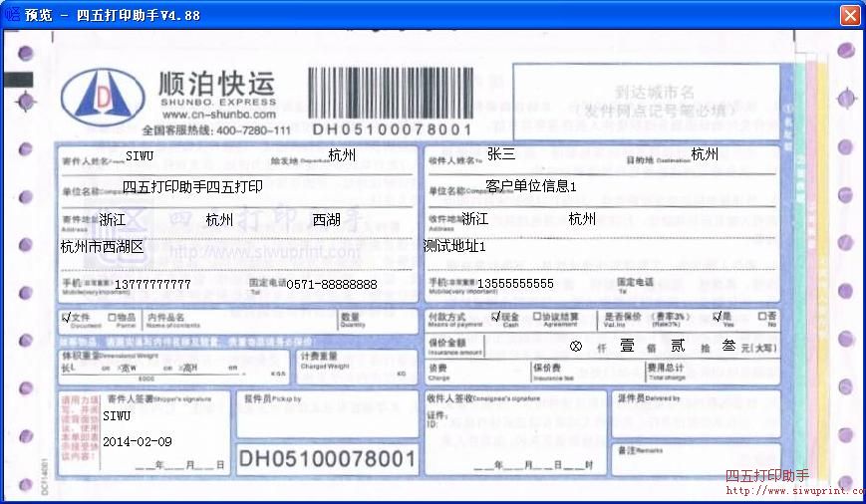Click the 保价费 insurance fee field
This screenshot has width=866, height=504.
coord(588,373)
